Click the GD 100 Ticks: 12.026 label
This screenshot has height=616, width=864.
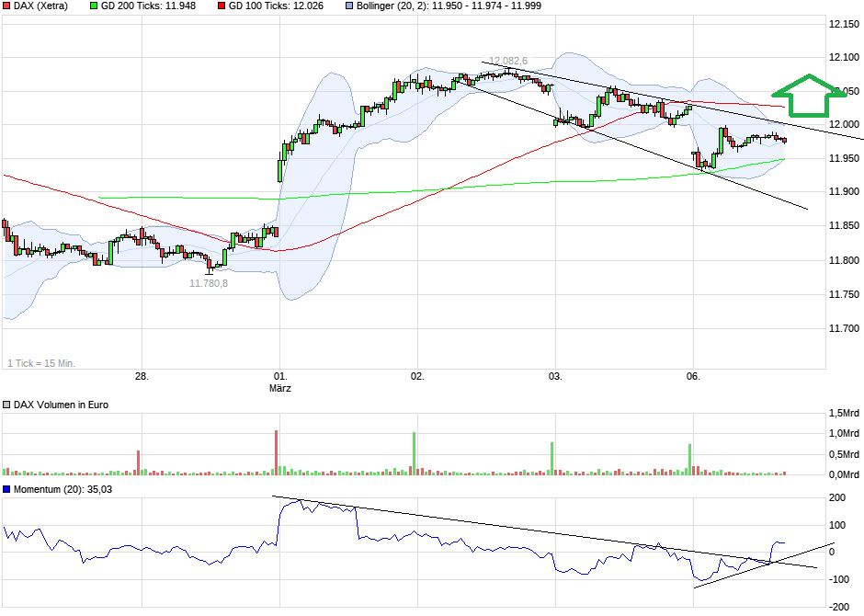click(276, 6)
